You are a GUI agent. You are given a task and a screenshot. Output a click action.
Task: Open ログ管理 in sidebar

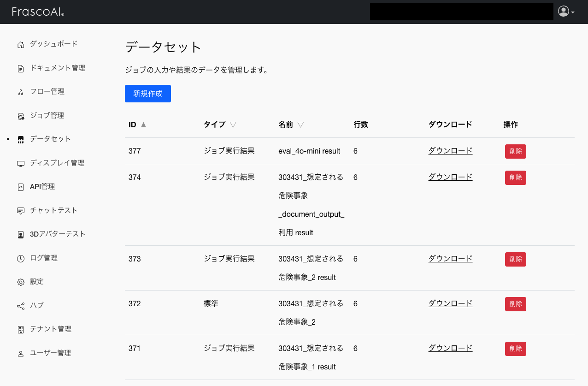pos(44,258)
